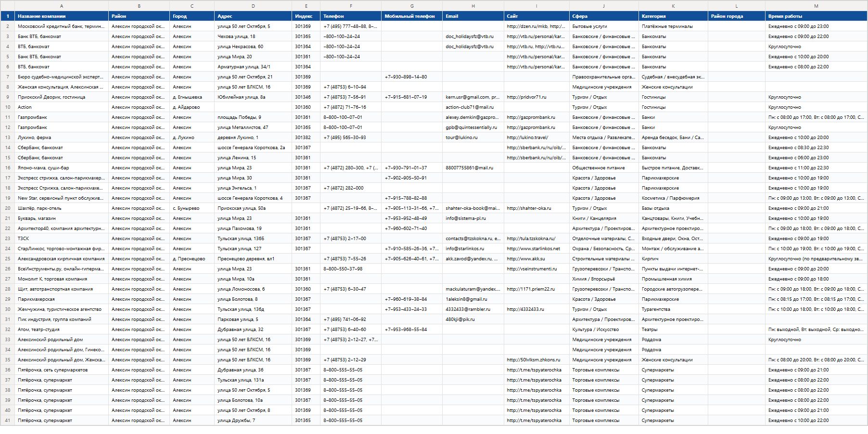Select the 'ТЗСК' company cell
Screen dimensions: 868x434
pyautogui.click(x=62, y=239)
